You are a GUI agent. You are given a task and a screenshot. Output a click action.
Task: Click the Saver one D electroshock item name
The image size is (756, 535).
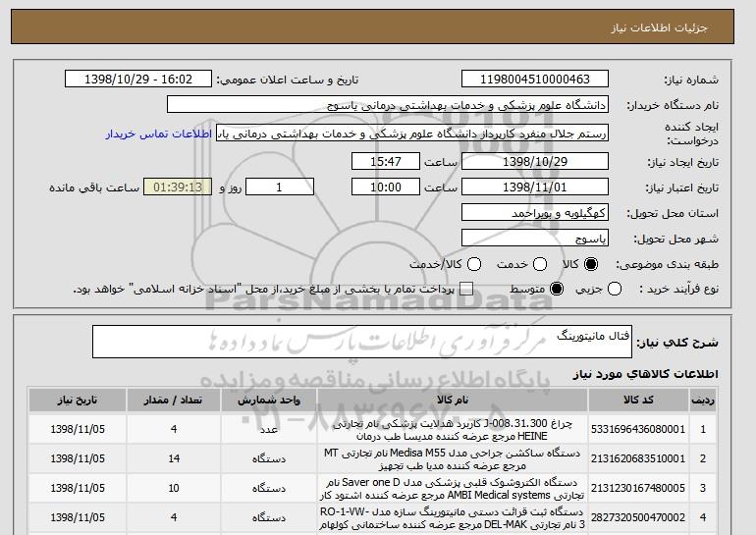[x=453, y=489]
